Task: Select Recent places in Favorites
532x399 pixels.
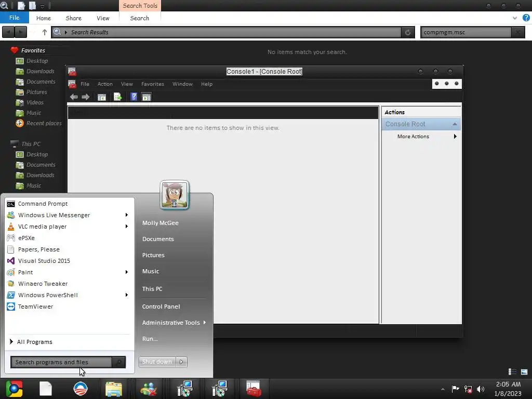Action: tap(44, 123)
